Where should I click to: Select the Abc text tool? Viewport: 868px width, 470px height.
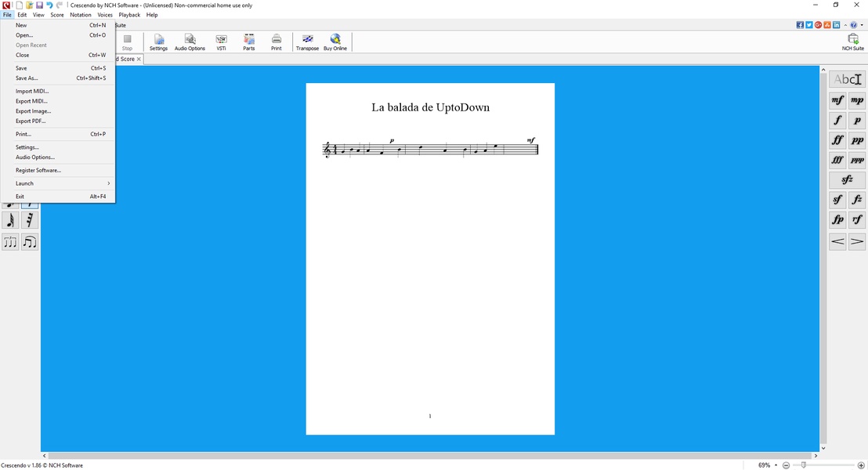[x=847, y=79]
